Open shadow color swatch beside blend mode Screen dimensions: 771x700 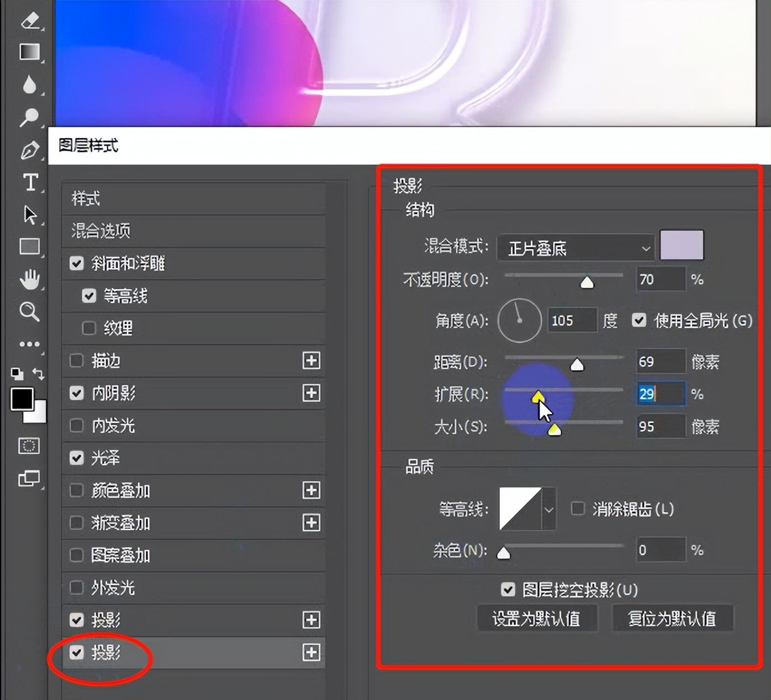point(682,245)
